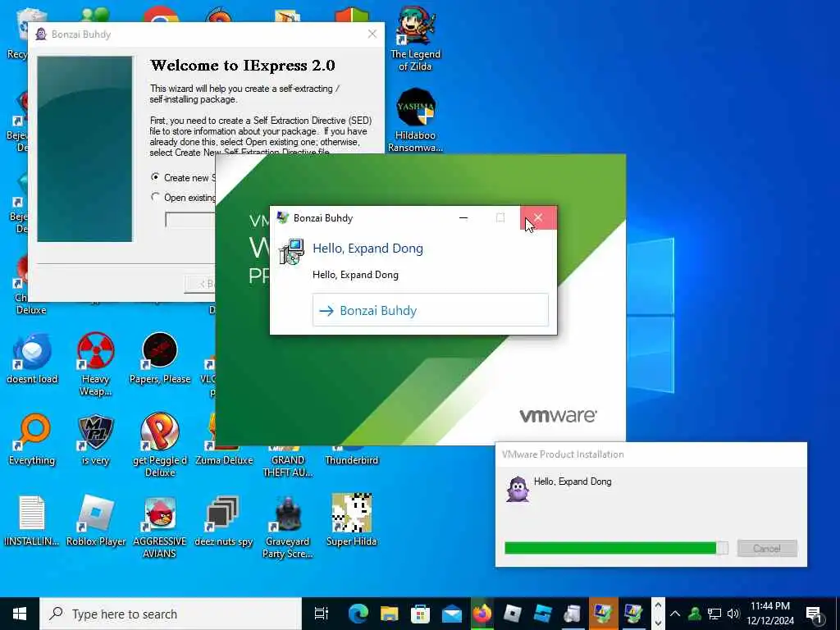
Task: Click the IExpress existing file path field
Action: [190, 220]
